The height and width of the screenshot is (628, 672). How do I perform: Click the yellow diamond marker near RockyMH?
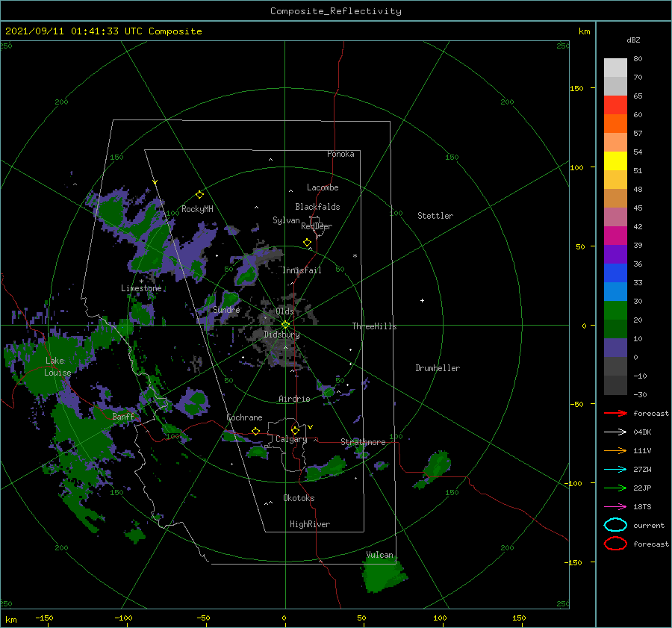coord(199,195)
